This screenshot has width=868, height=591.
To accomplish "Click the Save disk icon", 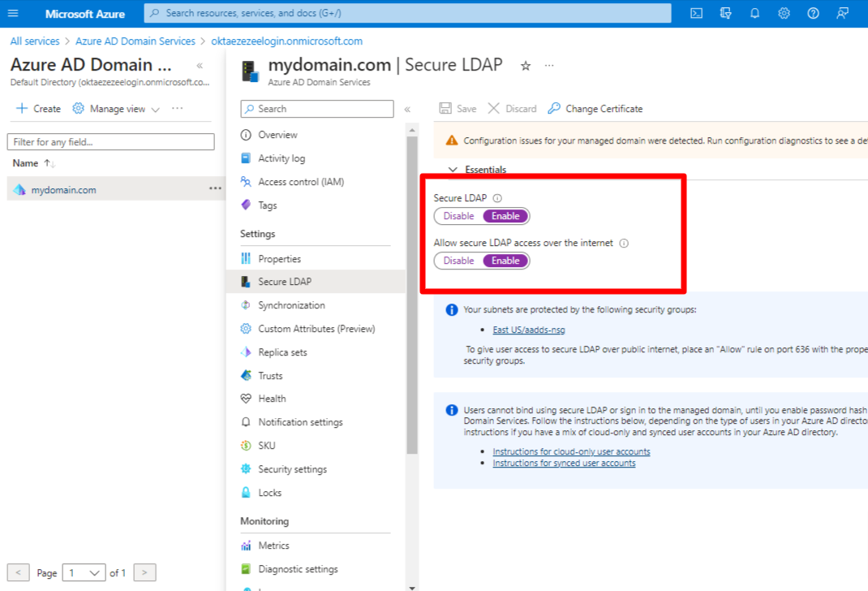I will 445,109.
